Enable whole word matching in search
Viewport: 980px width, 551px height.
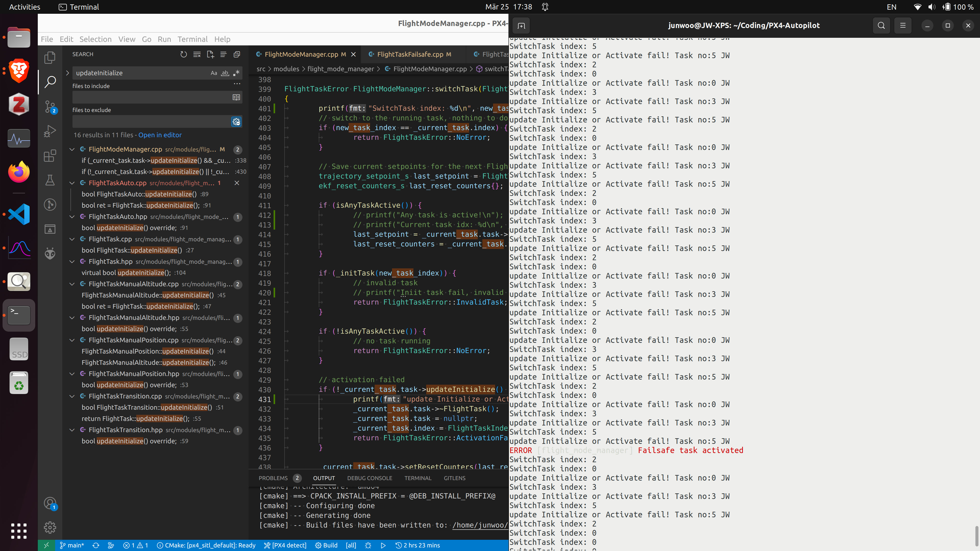click(225, 73)
